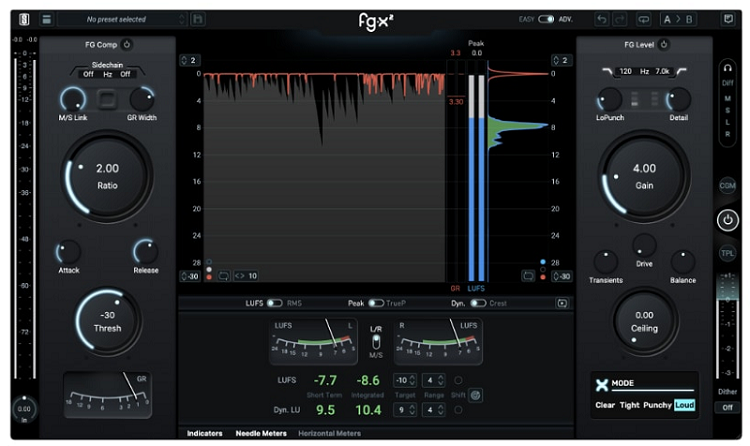Click the input gain knob labeled In
The image size is (750, 446).
24,409
